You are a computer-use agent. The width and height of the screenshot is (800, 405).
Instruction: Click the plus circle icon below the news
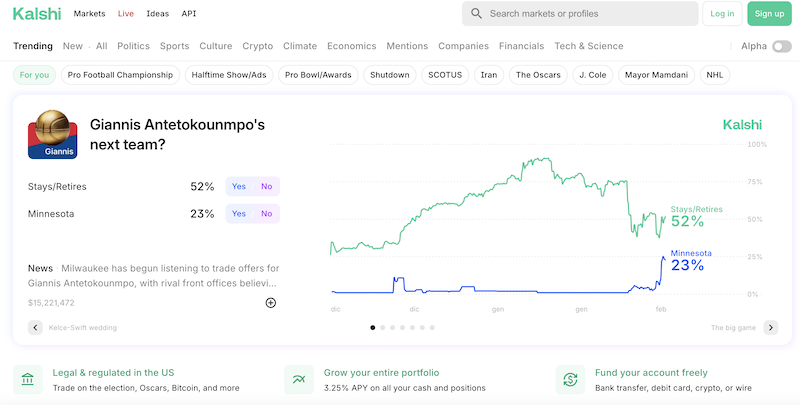(270, 303)
